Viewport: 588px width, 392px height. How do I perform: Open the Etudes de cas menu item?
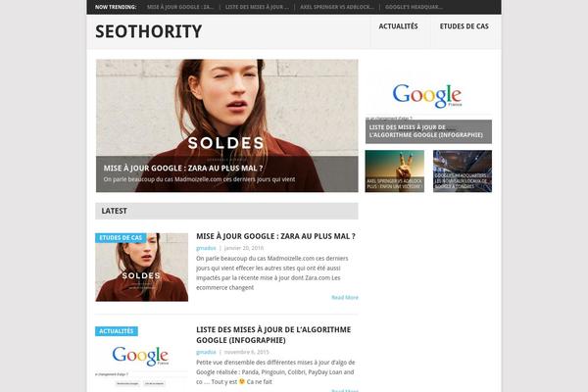tap(464, 26)
